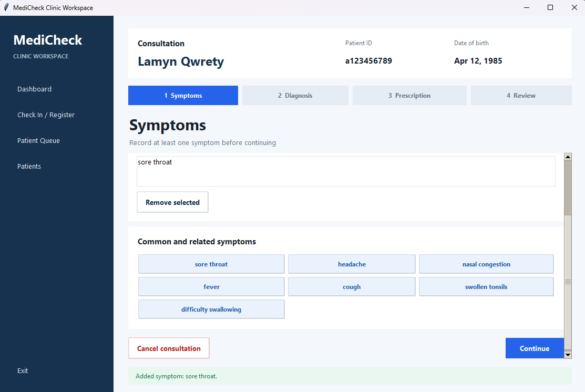Viewport: 585px width, 392px height.
Task: Add the 'difficulty swallowing' suggested symptom
Action: click(x=211, y=309)
